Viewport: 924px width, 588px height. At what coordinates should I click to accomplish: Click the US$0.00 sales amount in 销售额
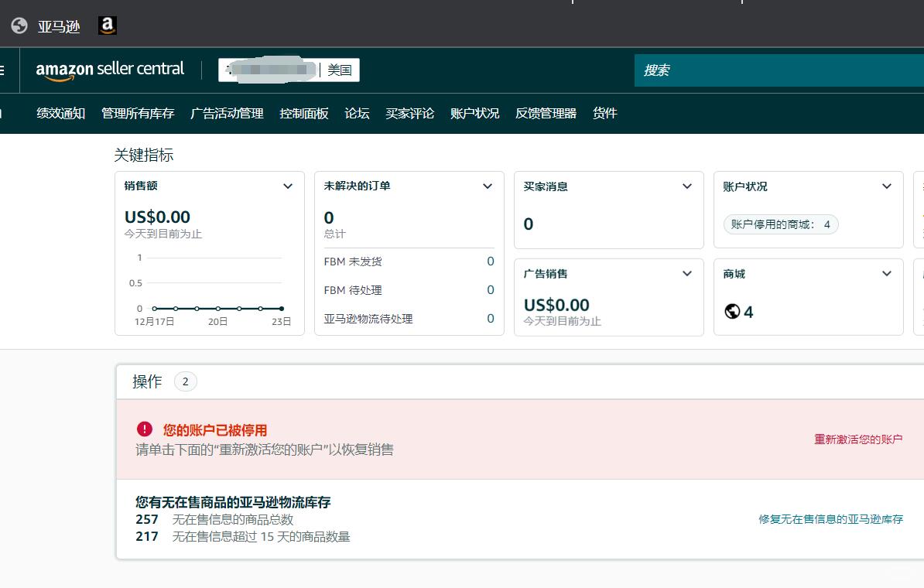[x=157, y=217]
